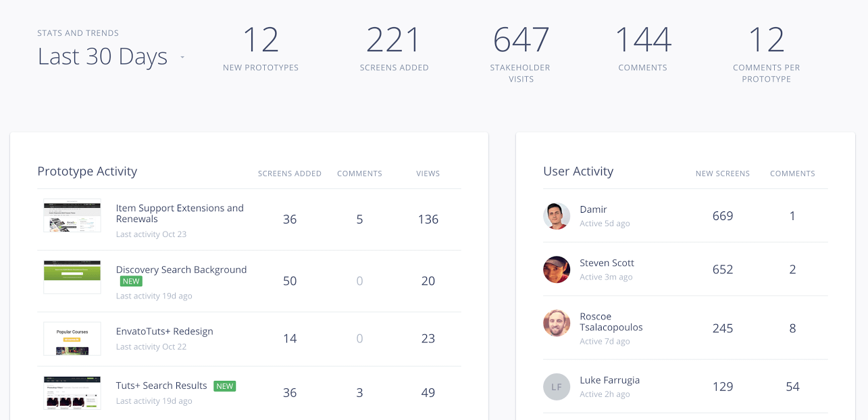Sort User Activity by Comments column
This screenshot has width=868, height=420.
tap(792, 174)
